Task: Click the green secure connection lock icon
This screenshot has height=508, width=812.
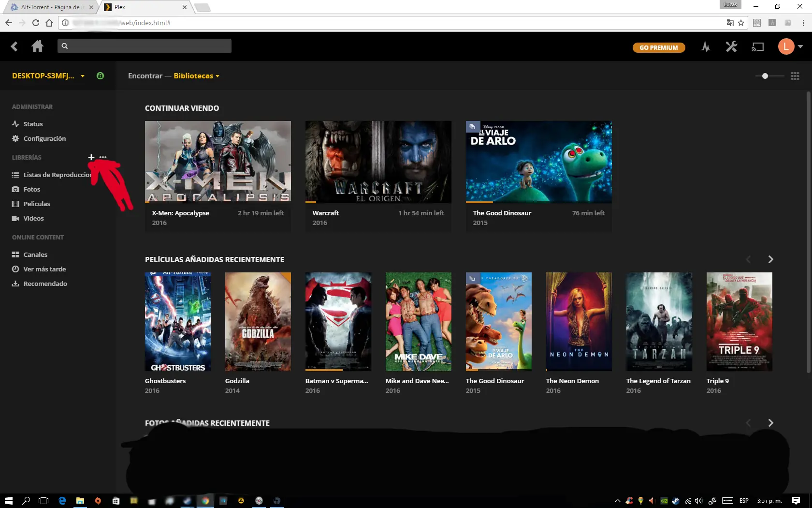Action: coord(100,76)
